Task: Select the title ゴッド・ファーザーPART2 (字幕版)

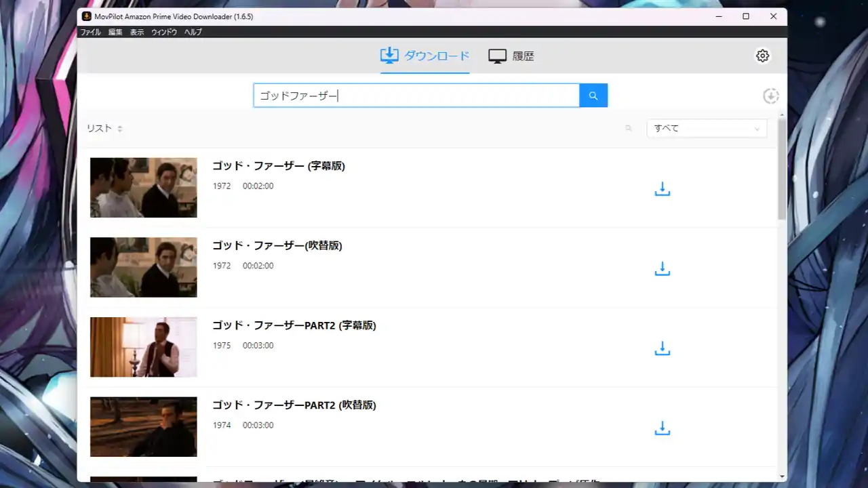Action: [x=294, y=325]
